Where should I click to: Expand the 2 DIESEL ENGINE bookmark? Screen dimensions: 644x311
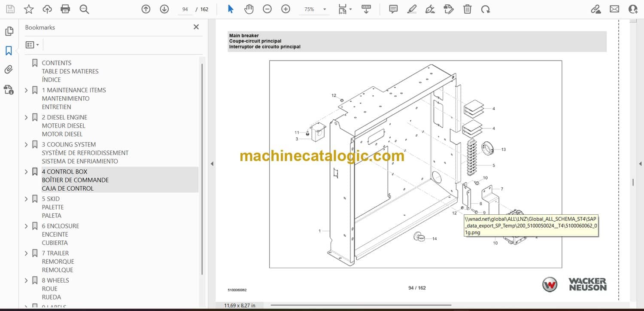tap(26, 117)
